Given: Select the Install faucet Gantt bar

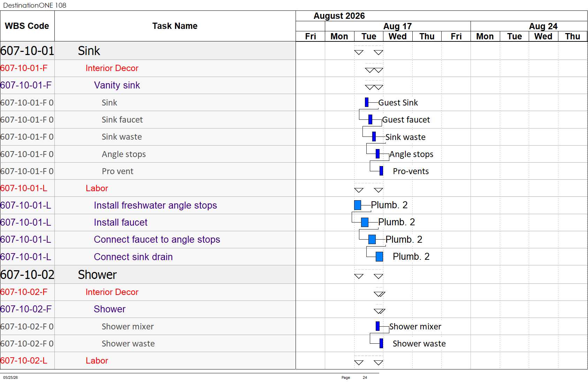Looking at the screenshot, I should coord(365,222).
